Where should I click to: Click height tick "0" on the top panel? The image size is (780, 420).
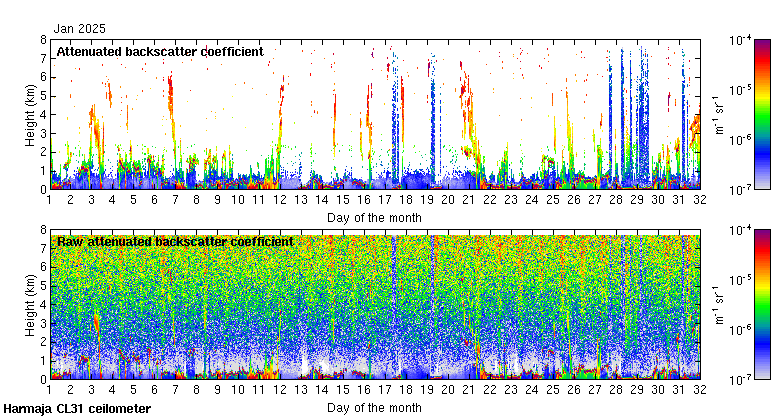tap(44, 190)
